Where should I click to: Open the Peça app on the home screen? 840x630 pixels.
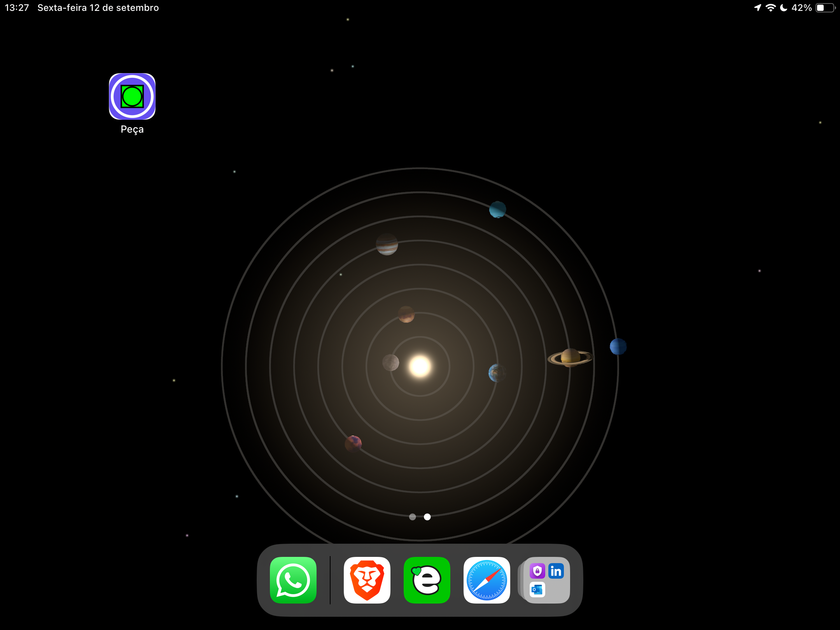pos(132,96)
